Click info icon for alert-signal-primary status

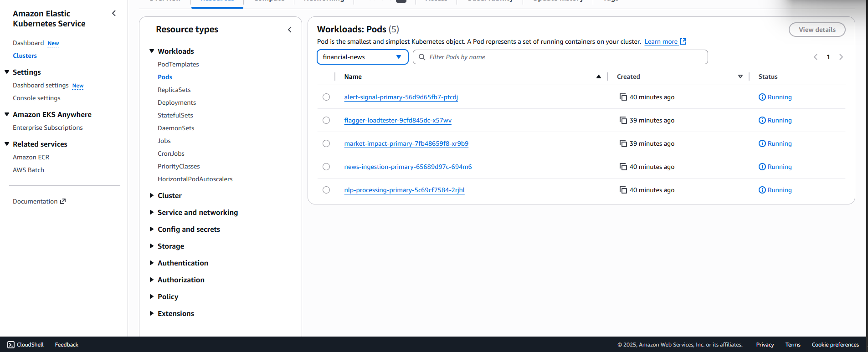[762, 97]
